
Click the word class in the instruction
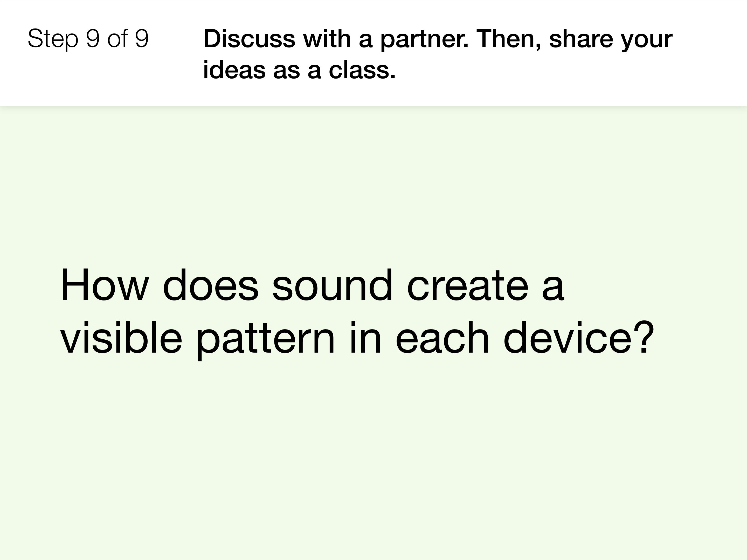362,70
